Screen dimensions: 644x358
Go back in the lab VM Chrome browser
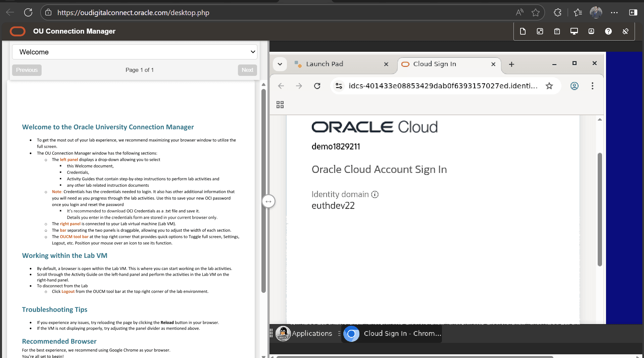281,86
